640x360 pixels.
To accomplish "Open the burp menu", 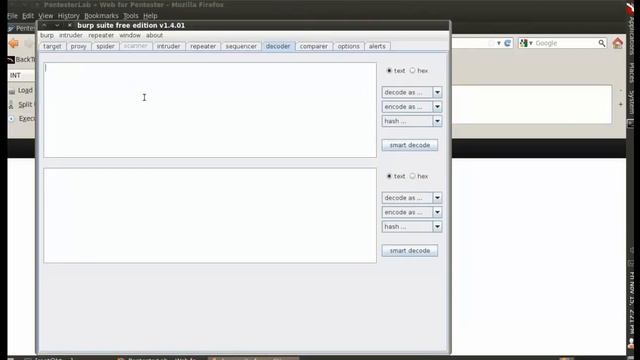I will pos(47,35).
